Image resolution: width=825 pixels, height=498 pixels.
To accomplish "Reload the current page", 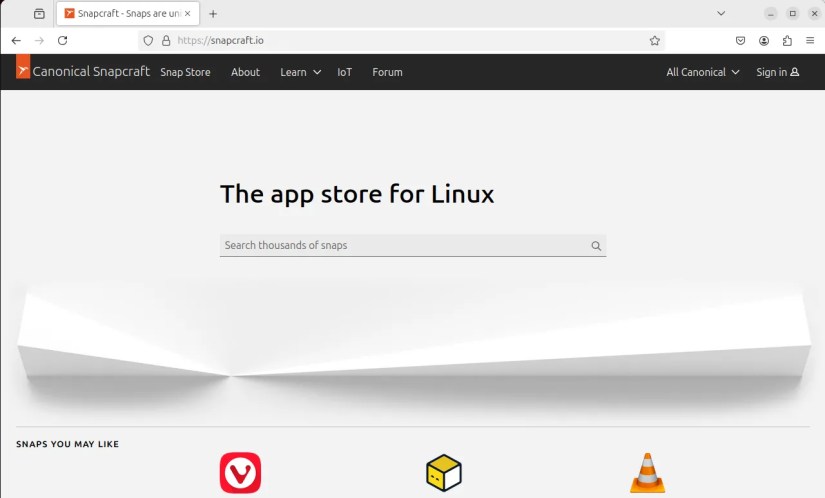I will [x=63, y=40].
